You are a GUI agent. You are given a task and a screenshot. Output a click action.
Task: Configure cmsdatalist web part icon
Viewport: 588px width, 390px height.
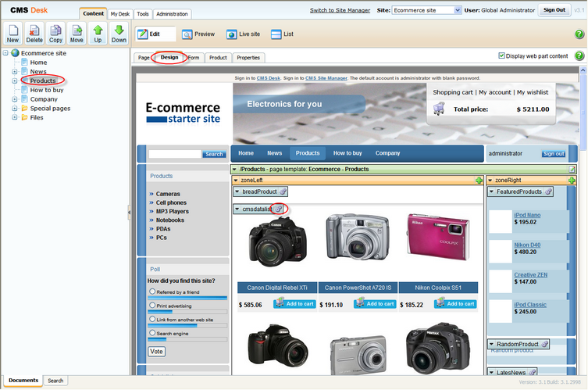point(278,209)
